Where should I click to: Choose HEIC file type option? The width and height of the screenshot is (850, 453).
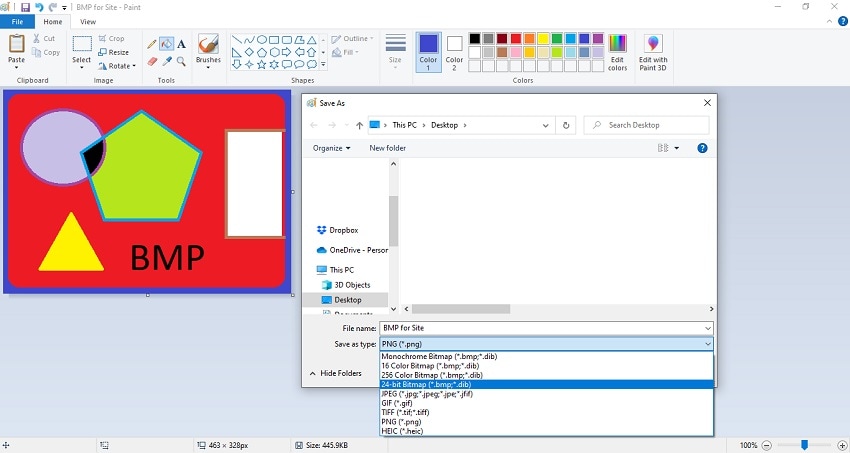(546, 431)
